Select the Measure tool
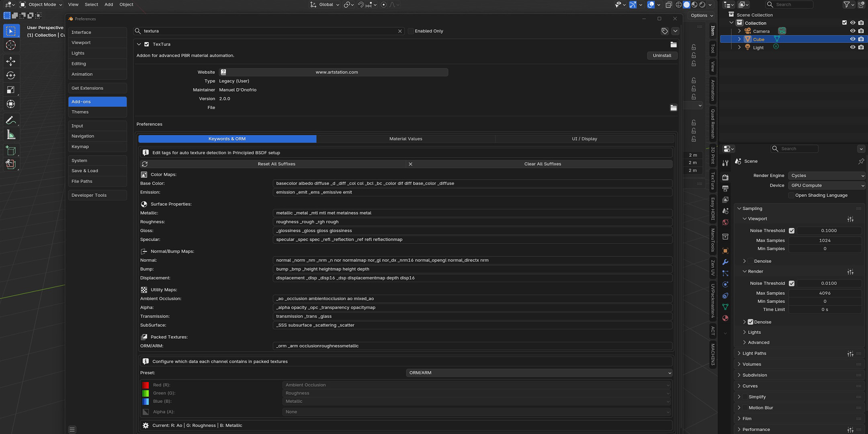Viewport: 868px width, 434px height. pos(11,135)
